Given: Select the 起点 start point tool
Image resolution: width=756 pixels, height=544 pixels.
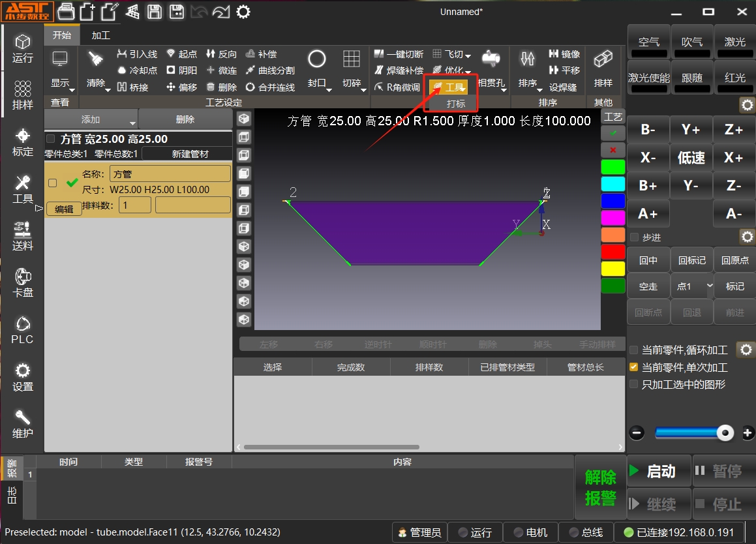Looking at the screenshot, I should pyautogui.click(x=182, y=54).
